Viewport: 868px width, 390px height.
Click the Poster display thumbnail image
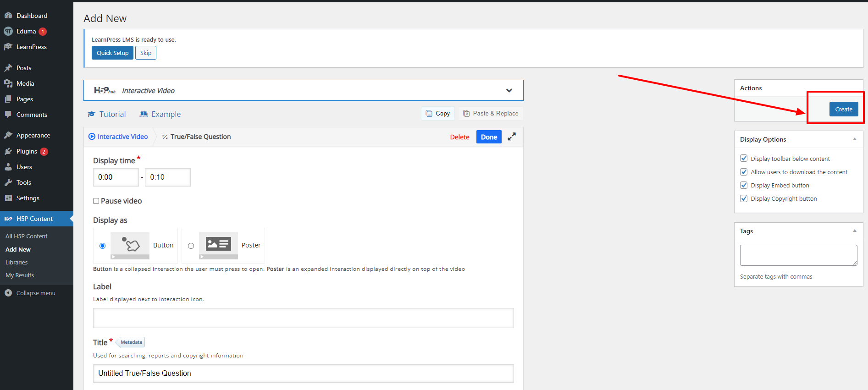pos(219,246)
